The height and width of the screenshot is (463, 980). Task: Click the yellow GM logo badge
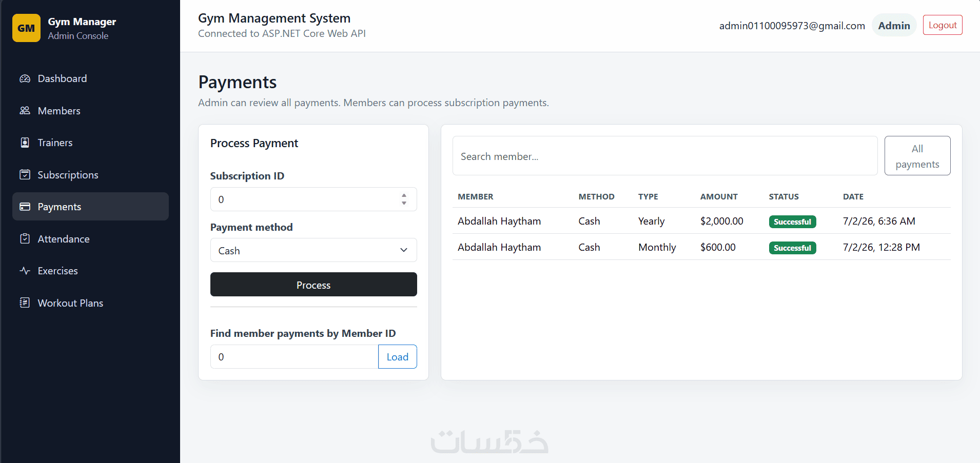pos(26,28)
